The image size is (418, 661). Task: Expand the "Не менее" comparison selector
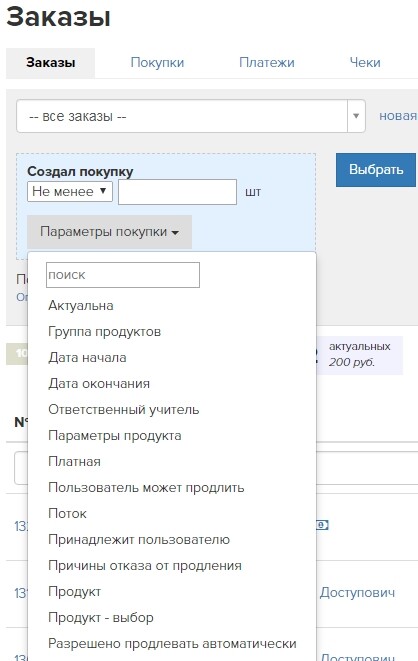coord(70,191)
